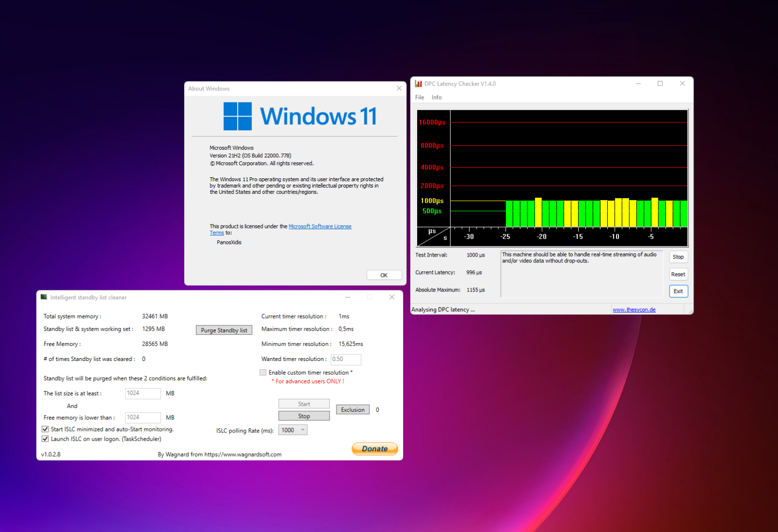
Task: Click OK in the About Windows dialog
Action: (384, 275)
